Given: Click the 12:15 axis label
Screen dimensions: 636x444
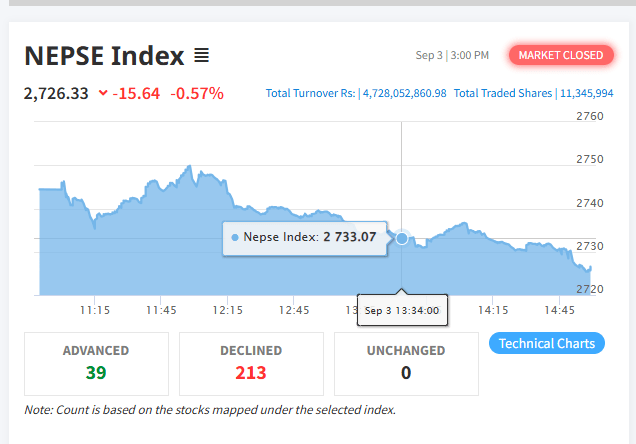Looking at the screenshot, I should tap(228, 310).
